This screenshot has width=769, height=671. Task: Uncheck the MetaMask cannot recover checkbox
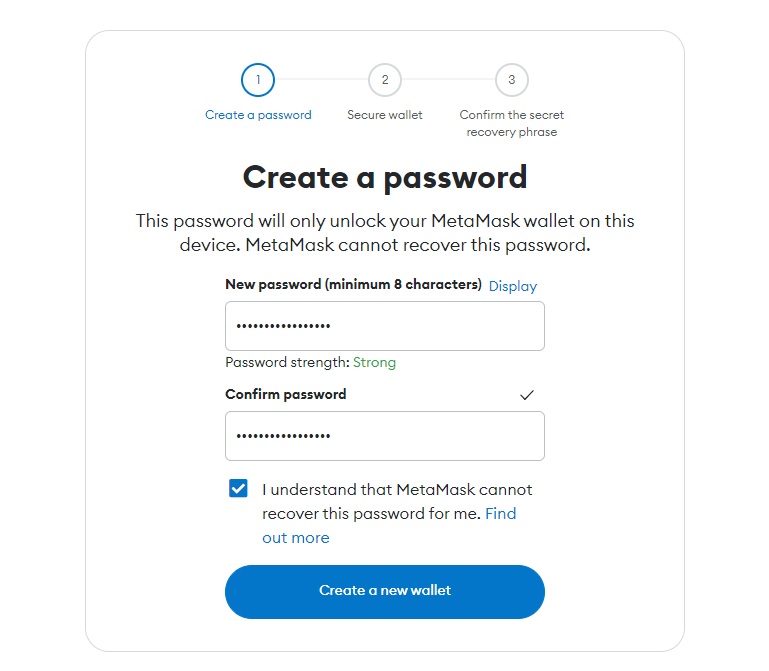238,489
